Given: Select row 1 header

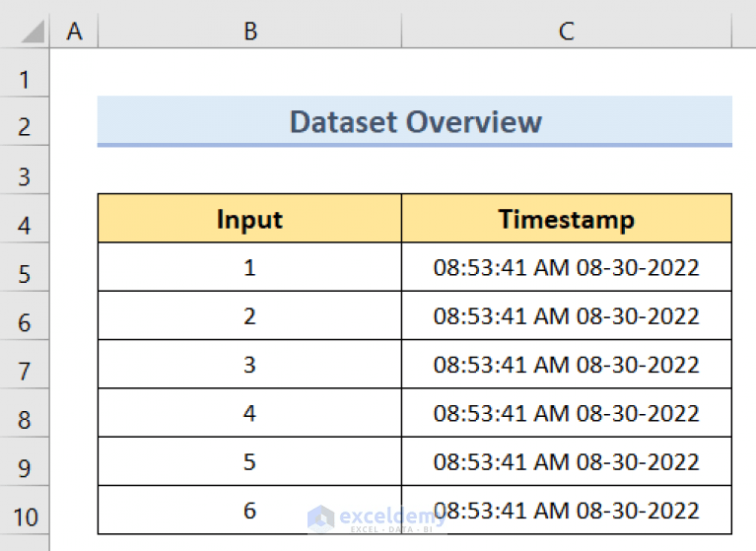Looking at the screenshot, I should pos(24,72).
